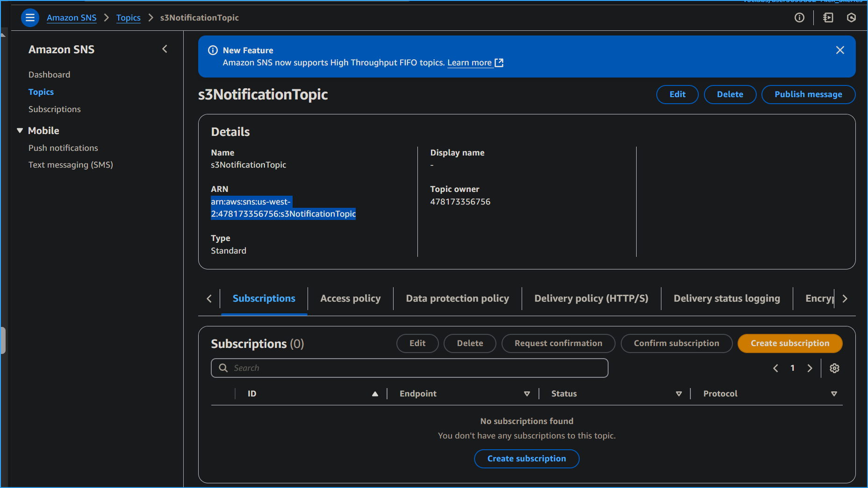Viewport: 868px width, 488px height.
Task: Collapse the Amazon SNS sidebar
Action: pyautogui.click(x=165, y=49)
